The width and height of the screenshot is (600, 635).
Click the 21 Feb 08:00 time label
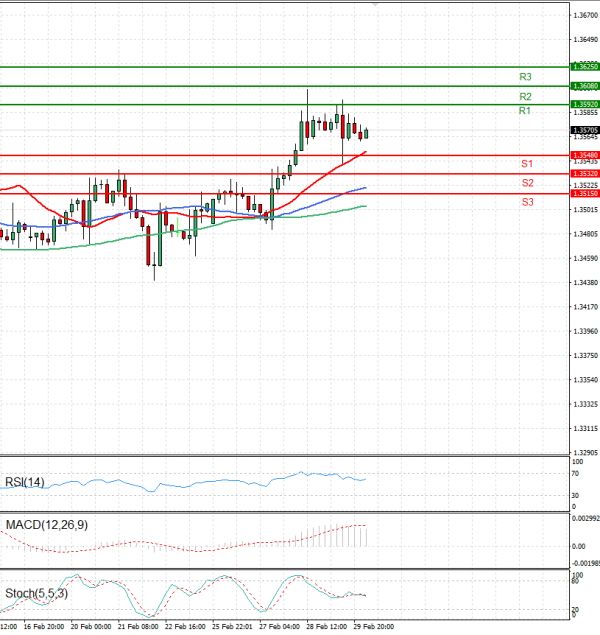pyautogui.click(x=138, y=627)
